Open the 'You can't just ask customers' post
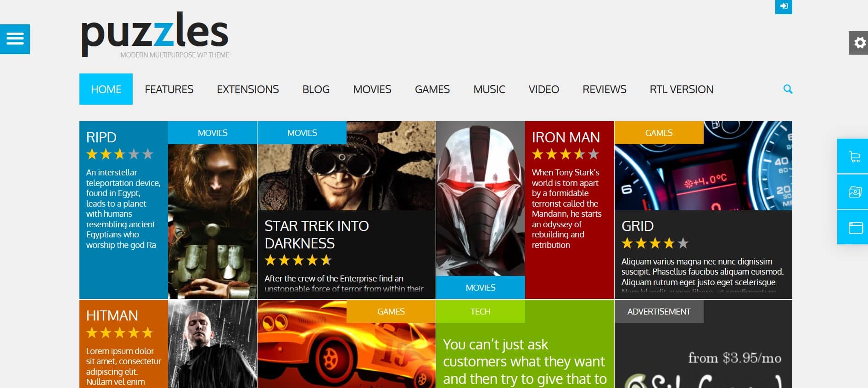The height and width of the screenshot is (388, 868). pyautogui.click(x=525, y=361)
